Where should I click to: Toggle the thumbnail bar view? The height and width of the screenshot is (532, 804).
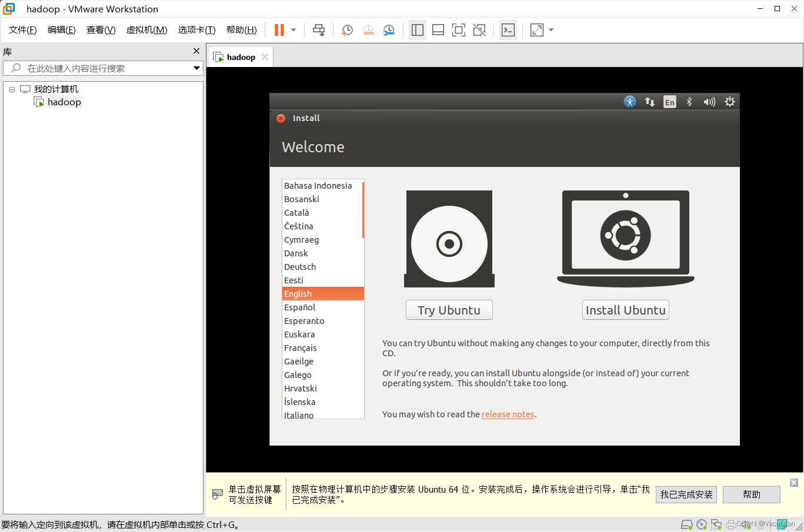(438, 30)
